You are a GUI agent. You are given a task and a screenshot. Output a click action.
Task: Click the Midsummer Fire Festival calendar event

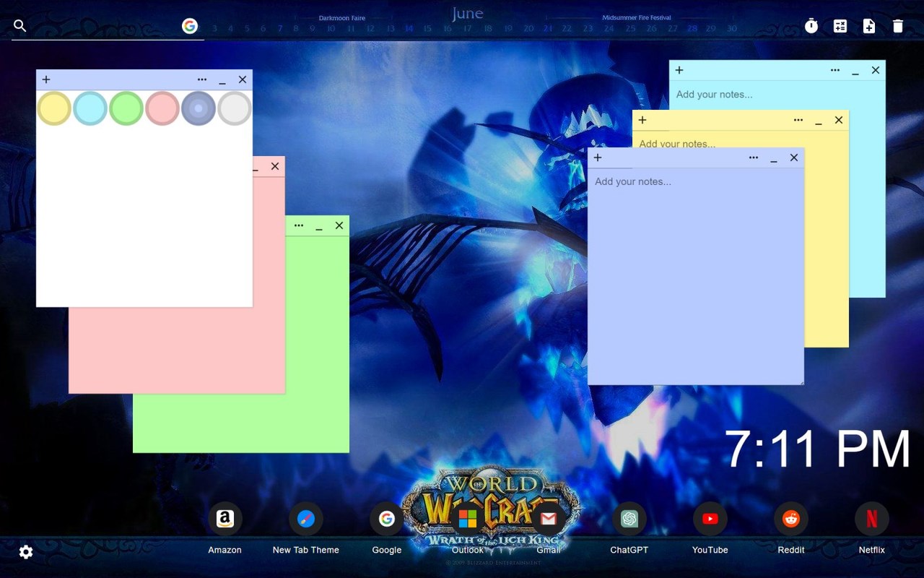pos(637,18)
